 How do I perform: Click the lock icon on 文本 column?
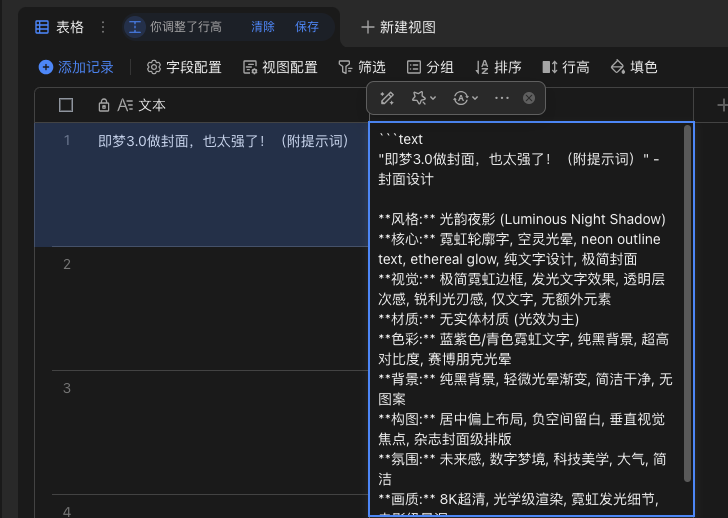pyautogui.click(x=104, y=105)
